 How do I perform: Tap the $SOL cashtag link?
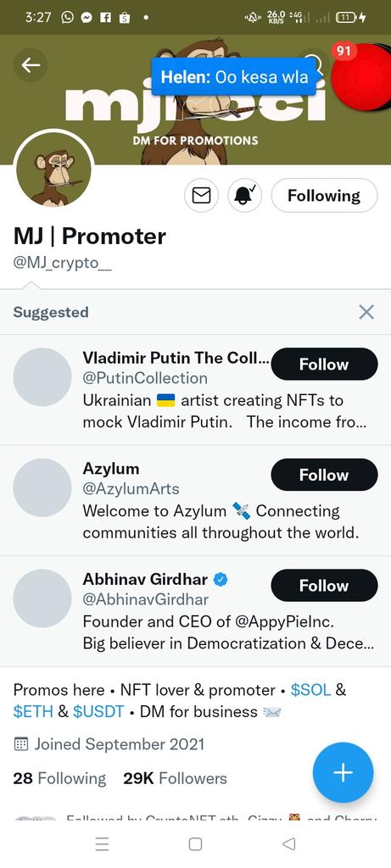click(311, 690)
